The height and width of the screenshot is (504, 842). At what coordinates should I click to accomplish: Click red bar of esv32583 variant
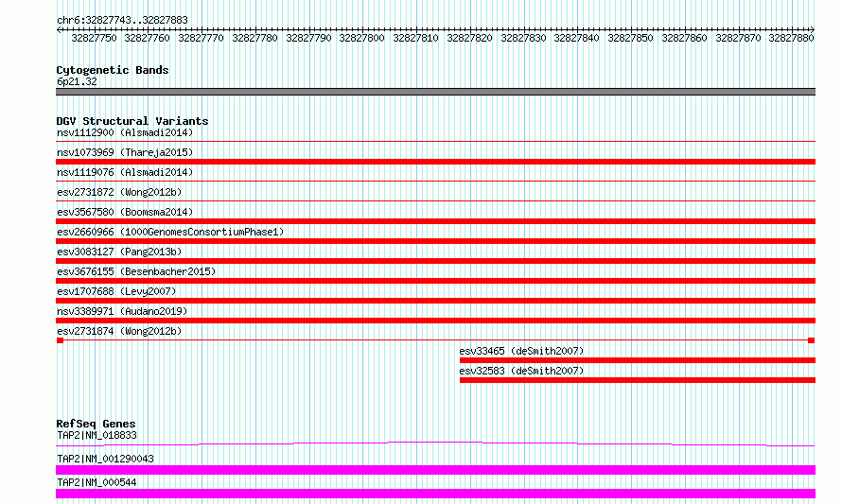[638, 380]
